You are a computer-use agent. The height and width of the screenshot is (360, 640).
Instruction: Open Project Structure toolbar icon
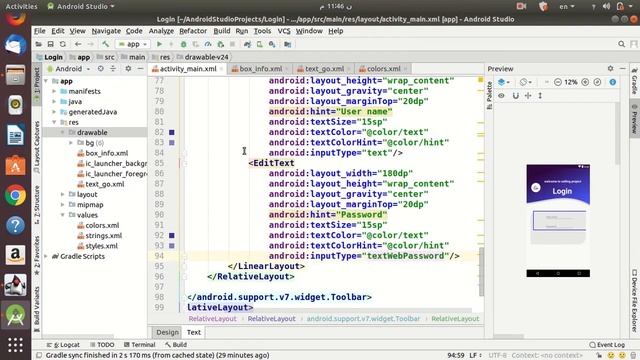point(287,44)
